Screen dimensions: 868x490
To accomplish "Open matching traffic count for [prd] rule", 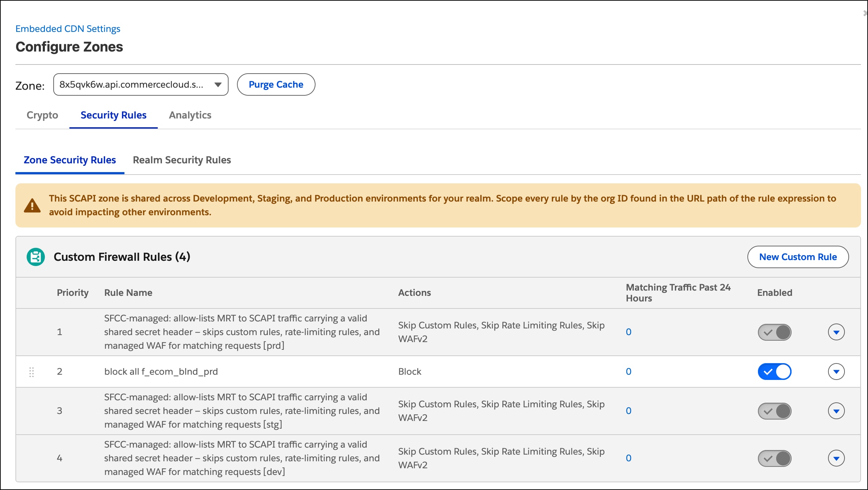I will click(629, 332).
